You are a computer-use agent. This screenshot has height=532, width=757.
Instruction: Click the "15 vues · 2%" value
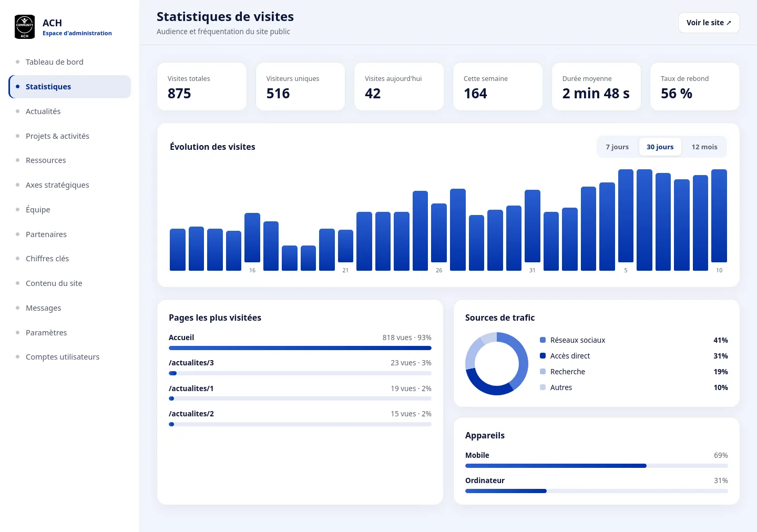pyautogui.click(x=411, y=414)
